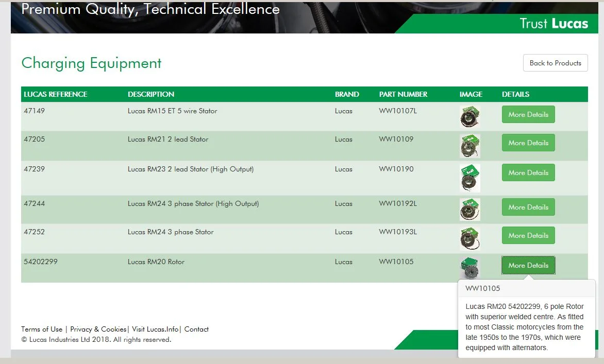Go to Privacy & Cookies page
This screenshot has width=604, height=364.
pos(98,329)
